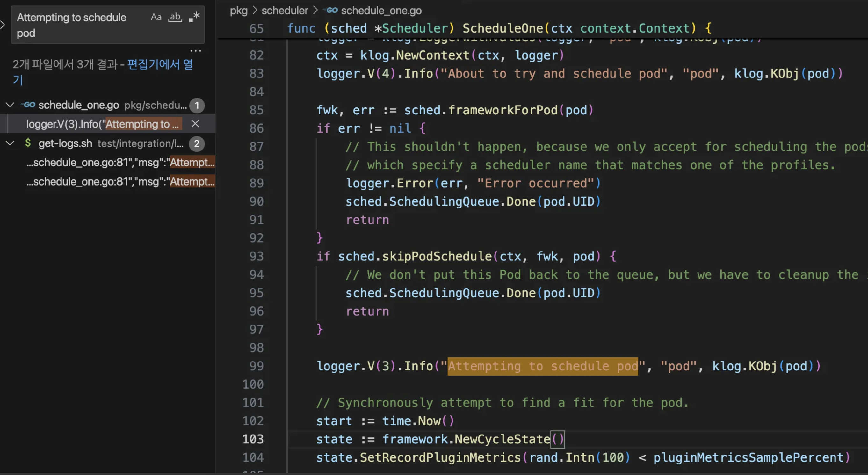This screenshot has height=475, width=868.
Task: Toggle Use Regular Expression option
Action: pos(194,17)
